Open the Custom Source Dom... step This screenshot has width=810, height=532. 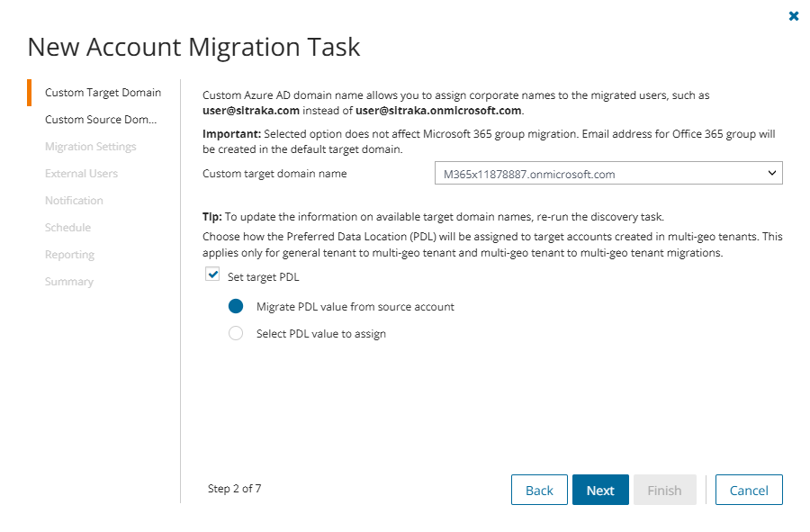point(100,120)
